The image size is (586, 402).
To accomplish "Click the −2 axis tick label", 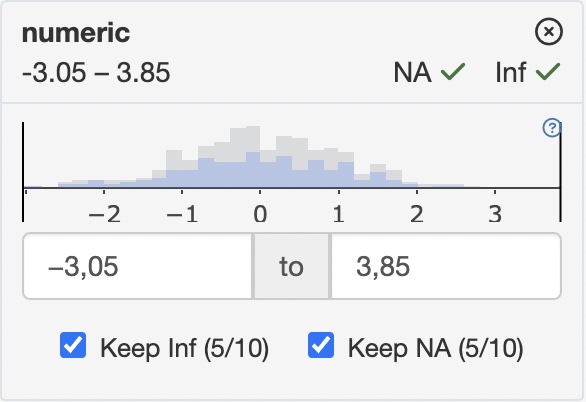I will click(104, 214).
